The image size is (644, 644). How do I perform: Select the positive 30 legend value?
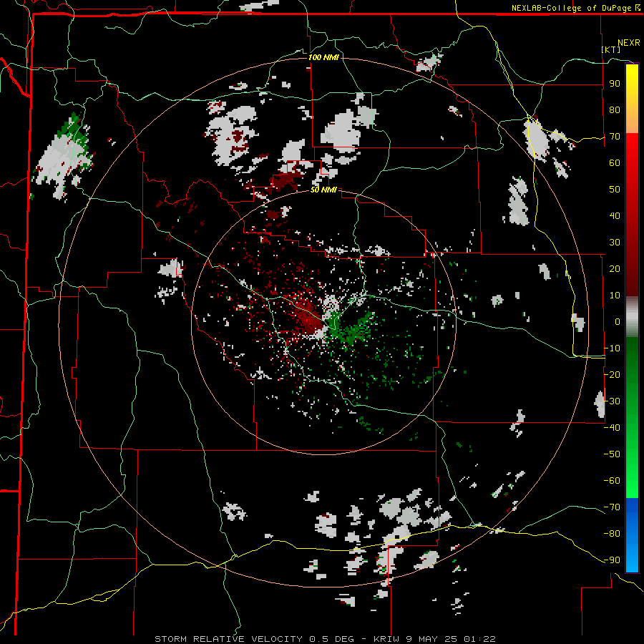pos(615,243)
